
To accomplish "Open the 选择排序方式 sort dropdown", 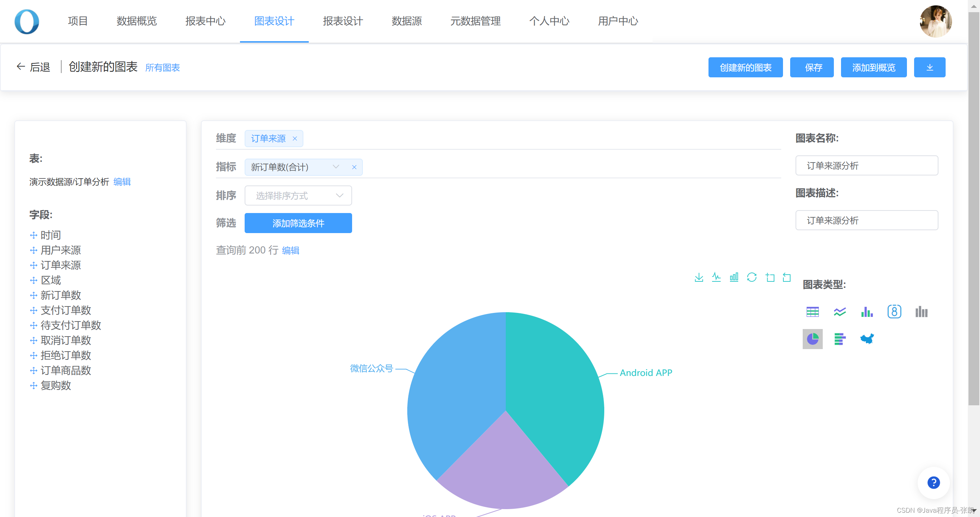I will (x=338, y=195).
